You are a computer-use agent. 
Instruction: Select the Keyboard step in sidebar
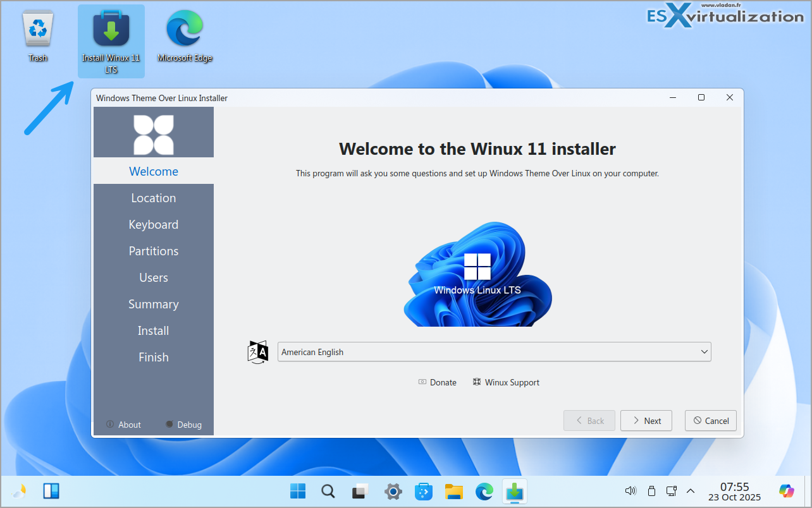pos(154,224)
